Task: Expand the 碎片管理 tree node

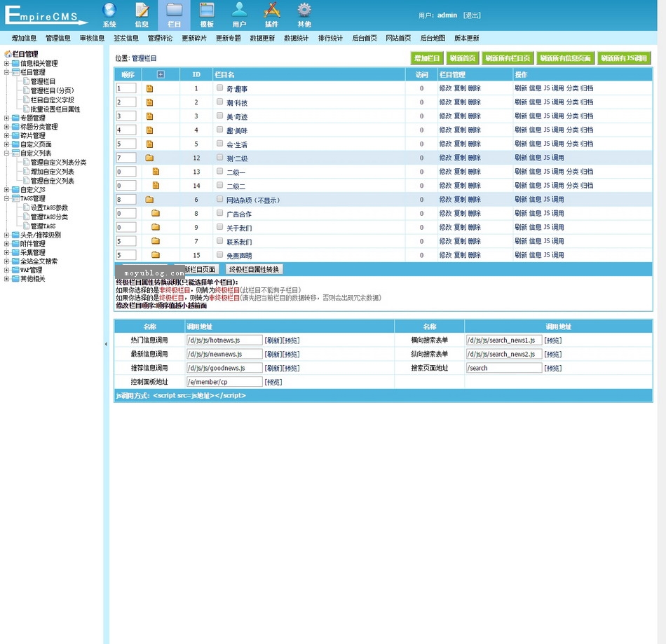Action: click(6, 135)
